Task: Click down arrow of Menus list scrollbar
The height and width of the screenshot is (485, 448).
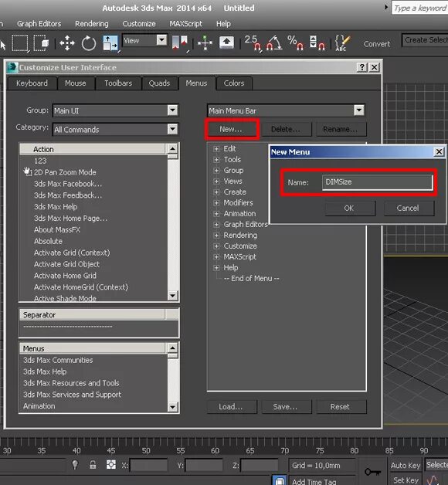Action: click(173, 407)
